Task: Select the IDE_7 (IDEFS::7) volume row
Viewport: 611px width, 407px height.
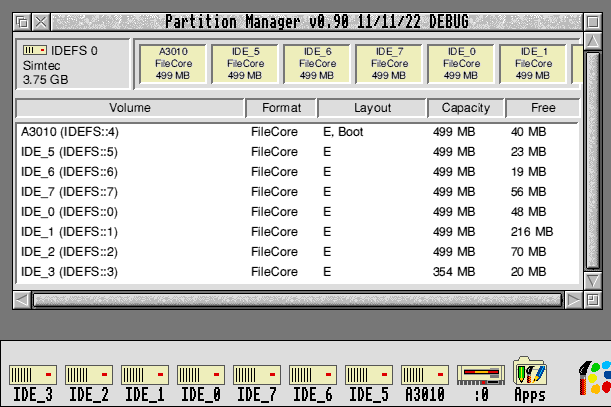Action: point(298,192)
